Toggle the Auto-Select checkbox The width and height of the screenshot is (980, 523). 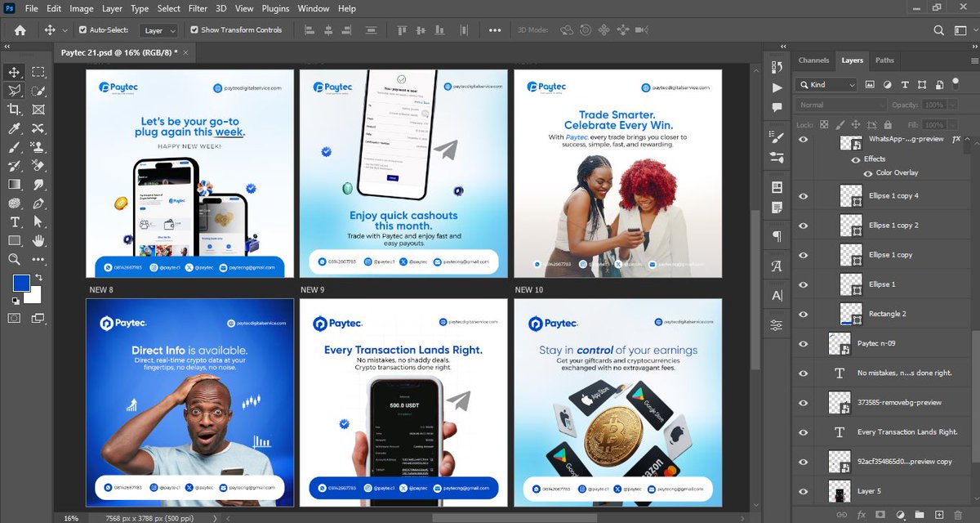coord(82,30)
